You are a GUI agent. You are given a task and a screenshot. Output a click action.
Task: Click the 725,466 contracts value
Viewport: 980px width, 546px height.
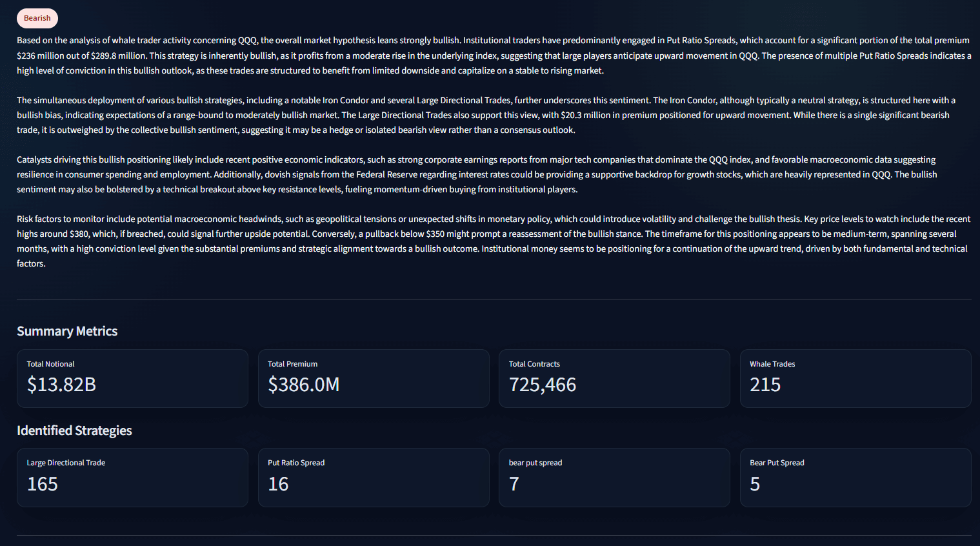[543, 385]
